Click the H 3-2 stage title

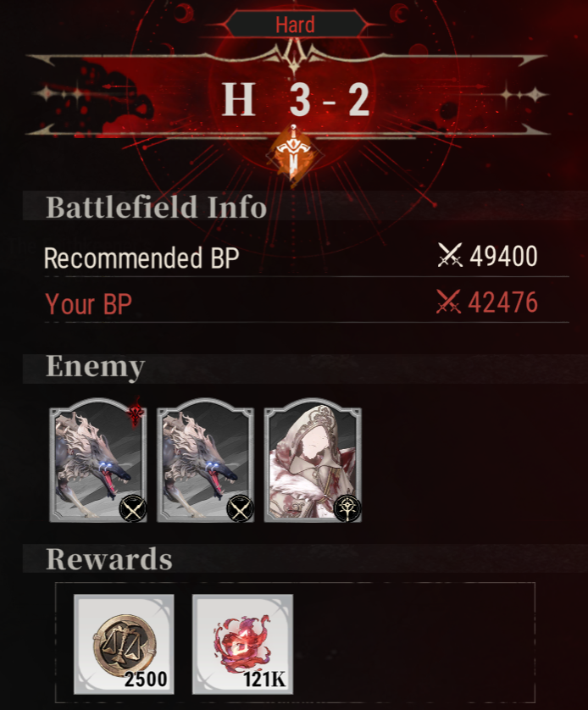coord(296,99)
